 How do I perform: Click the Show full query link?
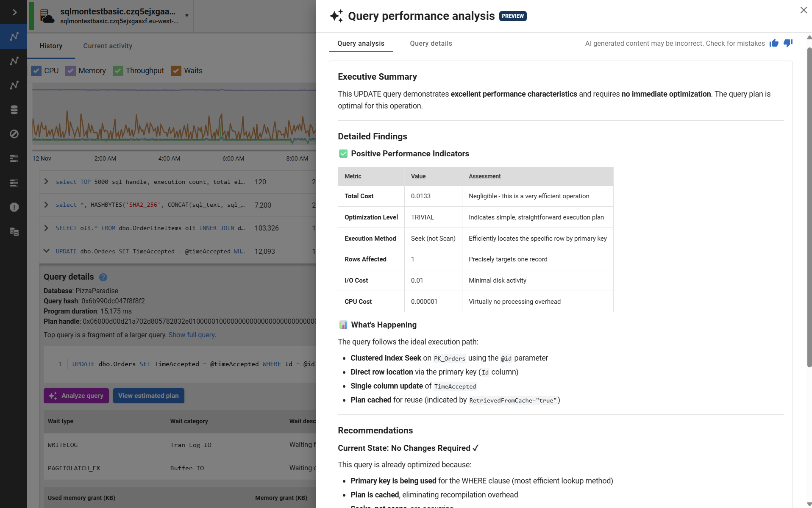[192, 335]
